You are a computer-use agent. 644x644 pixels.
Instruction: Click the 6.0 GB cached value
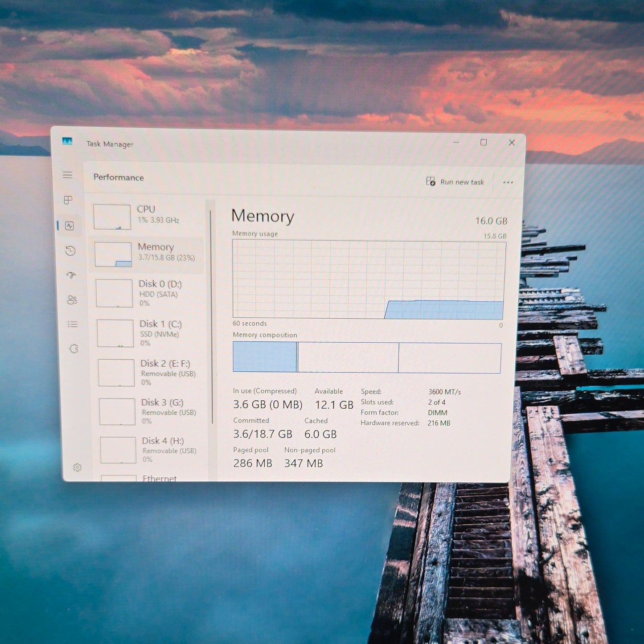point(320,434)
